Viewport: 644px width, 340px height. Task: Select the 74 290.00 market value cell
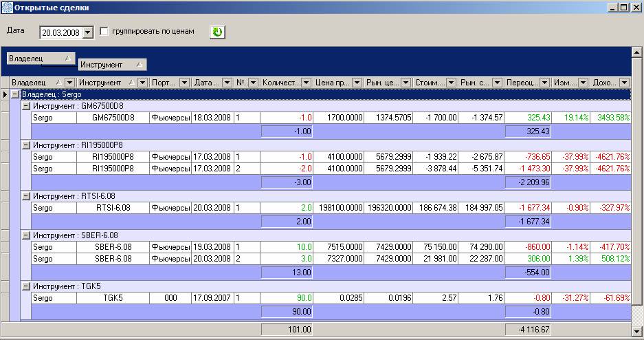coord(481,246)
